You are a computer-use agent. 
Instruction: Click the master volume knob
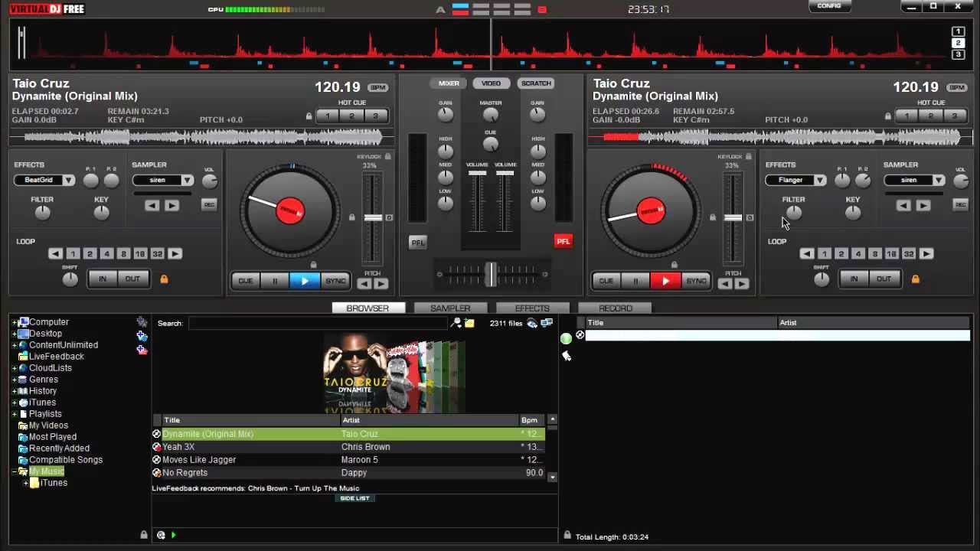coord(491,115)
